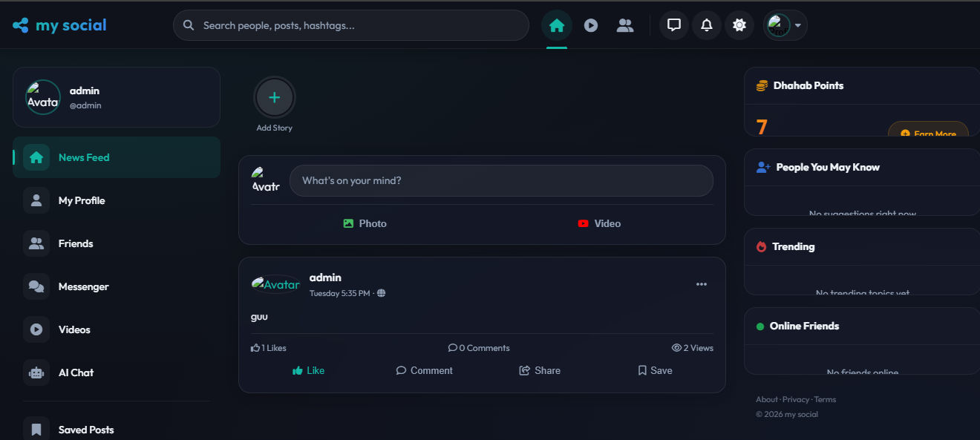This screenshot has width=980, height=440.
Task: Add a Photo to a new post
Action: (x=365, y=223)
